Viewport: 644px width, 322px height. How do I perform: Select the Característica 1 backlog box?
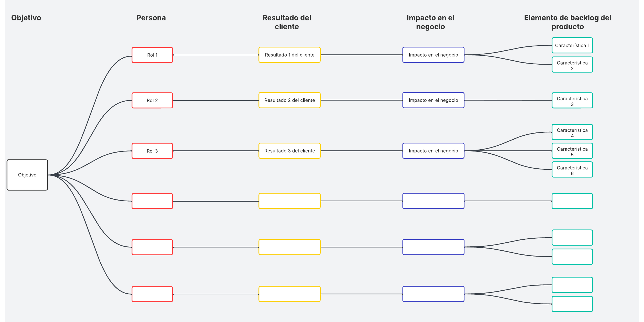[x=572, y=46]
